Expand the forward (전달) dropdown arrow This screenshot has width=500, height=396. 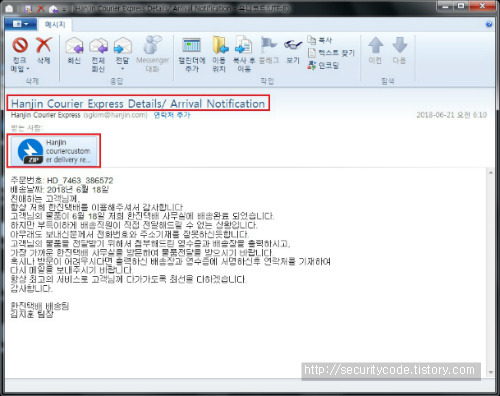click(x=122, y=69)
